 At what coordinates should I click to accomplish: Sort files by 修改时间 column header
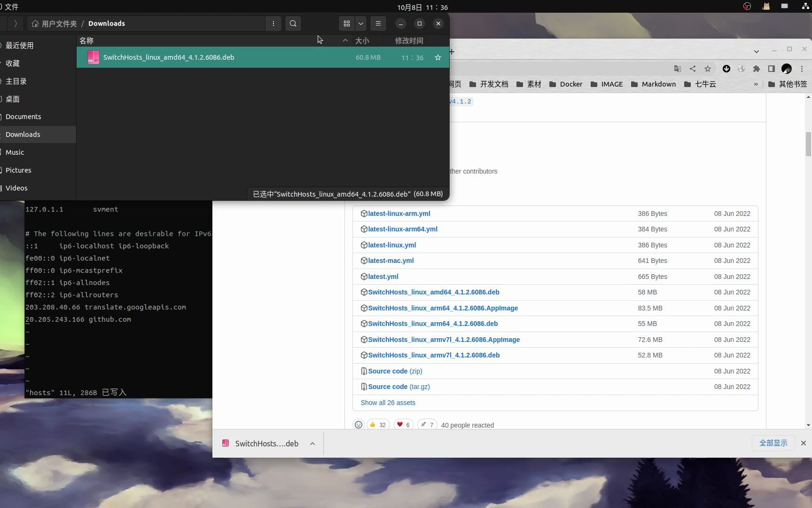(x=409, y=41)
